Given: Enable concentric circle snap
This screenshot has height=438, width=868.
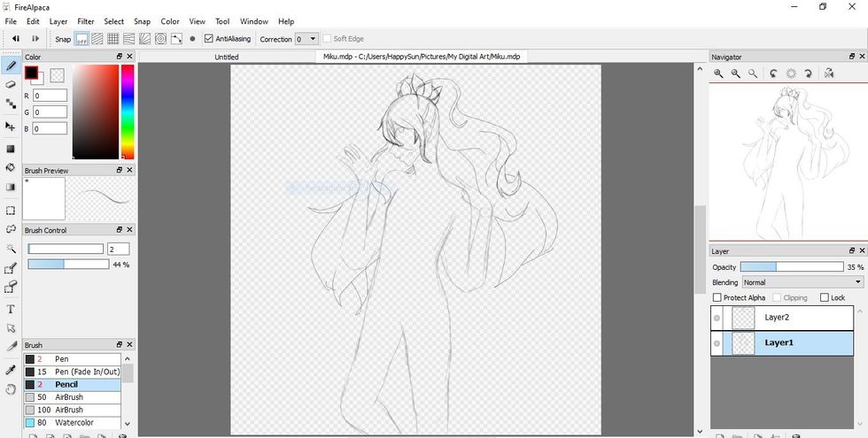Looking at the screenshot, I should pyautogui.click(x=160, y=39).
